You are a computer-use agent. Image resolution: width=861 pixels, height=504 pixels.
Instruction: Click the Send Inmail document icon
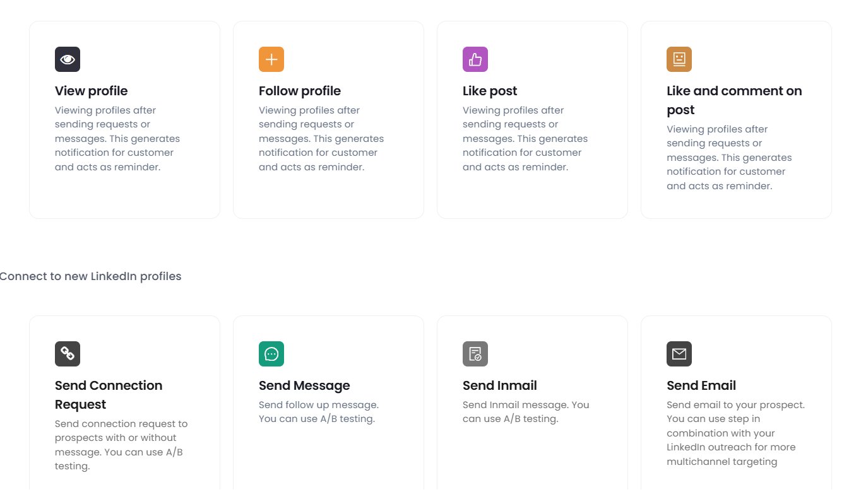tap(475, 354)
